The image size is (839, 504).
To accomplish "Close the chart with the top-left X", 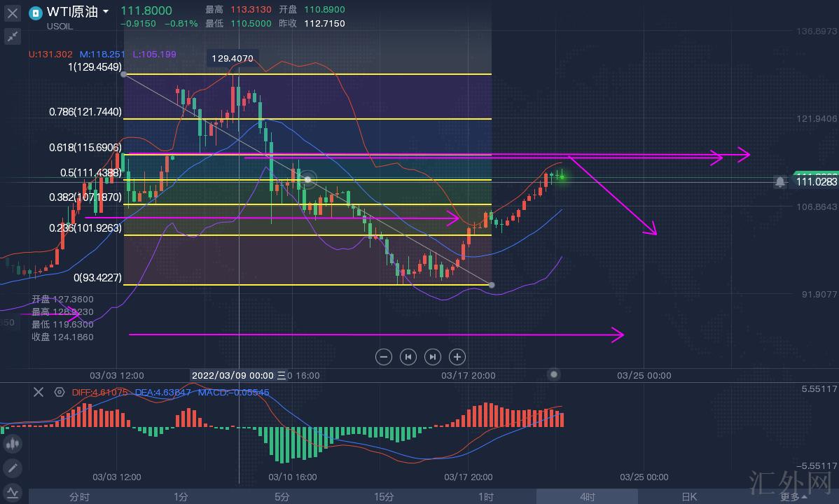I will [x=13, y=13].
